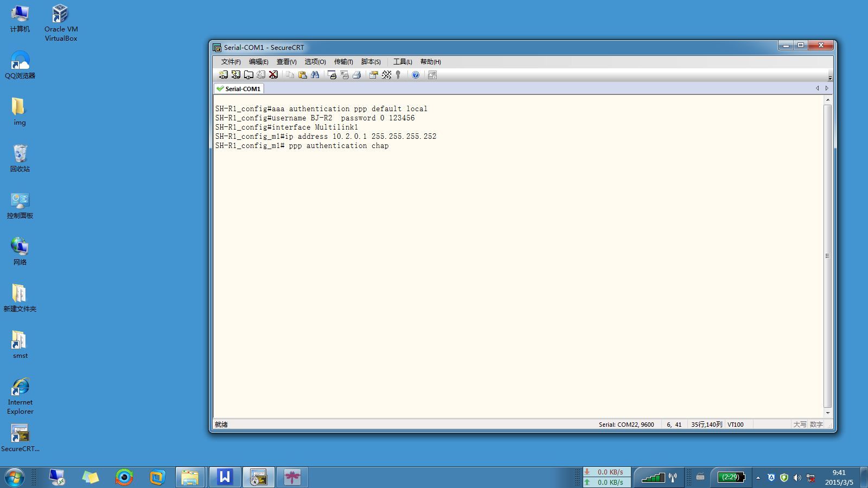Click the Quick Connect lightning icon
This screenshot has width=868, height=488.
(236, 75)
